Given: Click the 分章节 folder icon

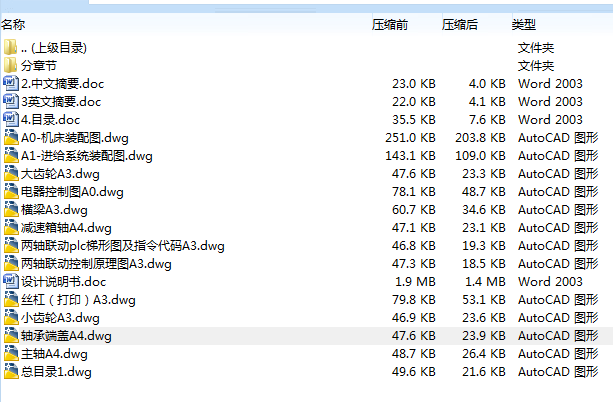Looking at the screenshot, I should (10, 65).
